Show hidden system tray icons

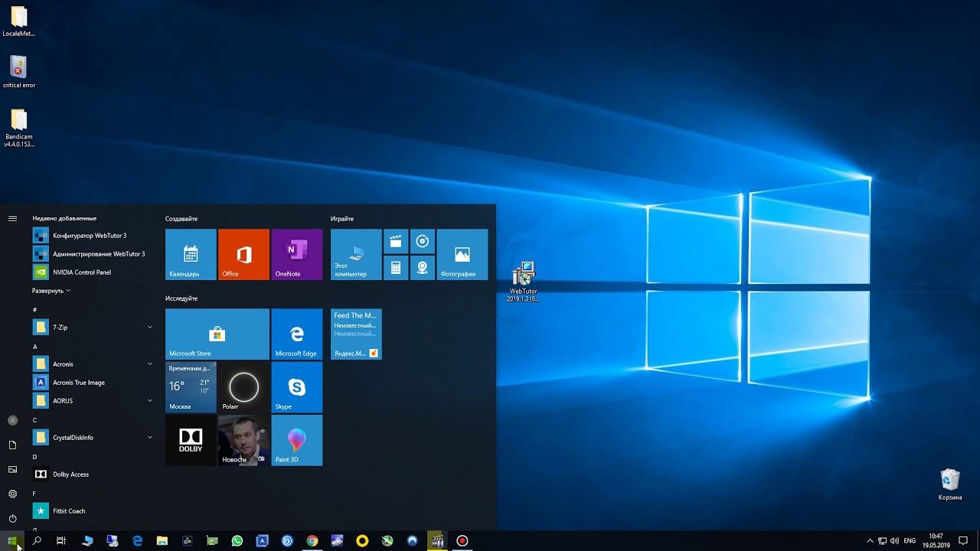[871, 541]
